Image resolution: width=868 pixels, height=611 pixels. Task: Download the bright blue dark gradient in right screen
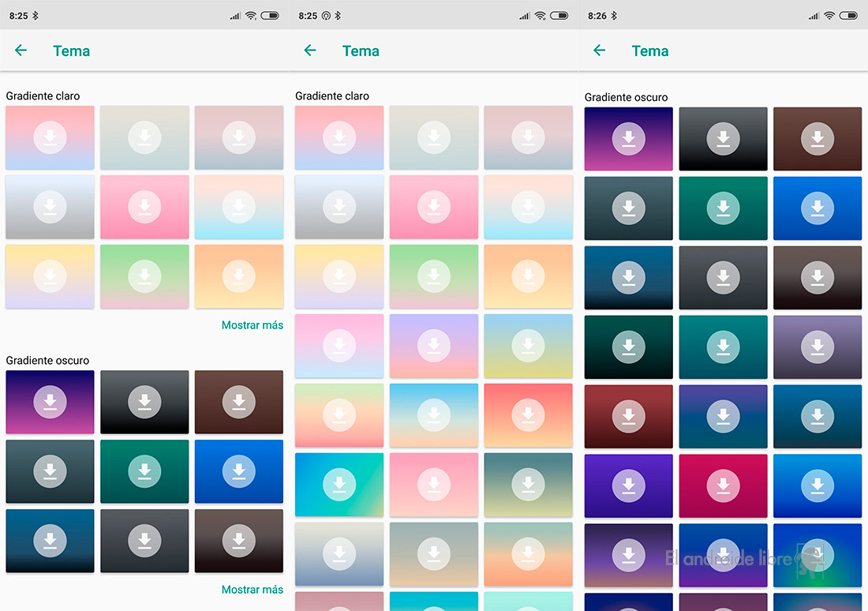point(817,208)
